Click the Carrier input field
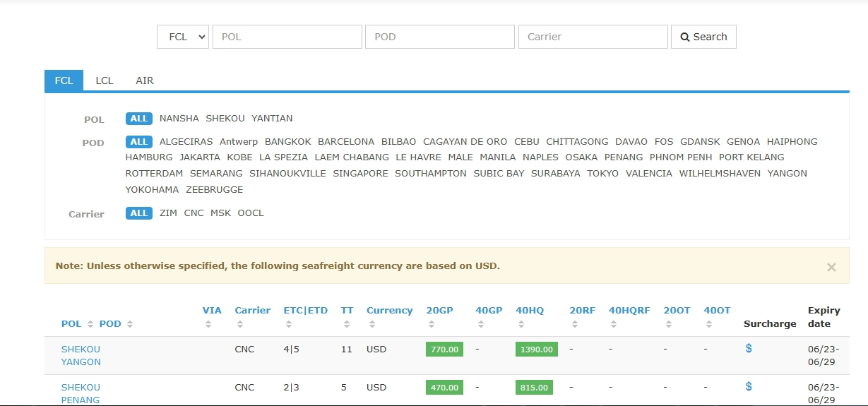The image size is (868, 406). tap(593, 37)
